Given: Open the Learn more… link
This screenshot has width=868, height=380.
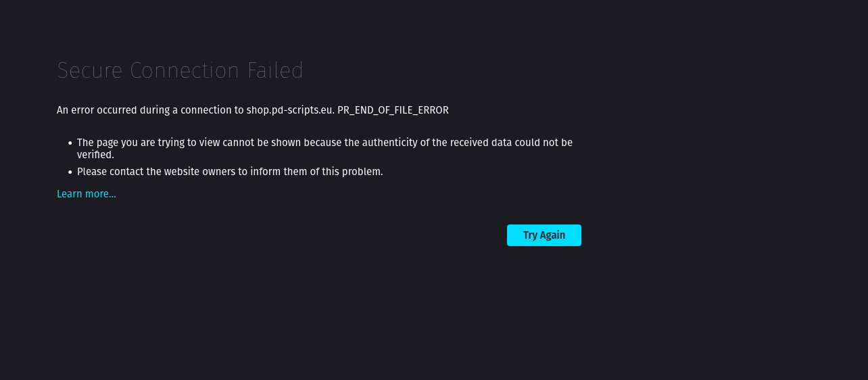Looking at the screenshot, I should 87,194.
